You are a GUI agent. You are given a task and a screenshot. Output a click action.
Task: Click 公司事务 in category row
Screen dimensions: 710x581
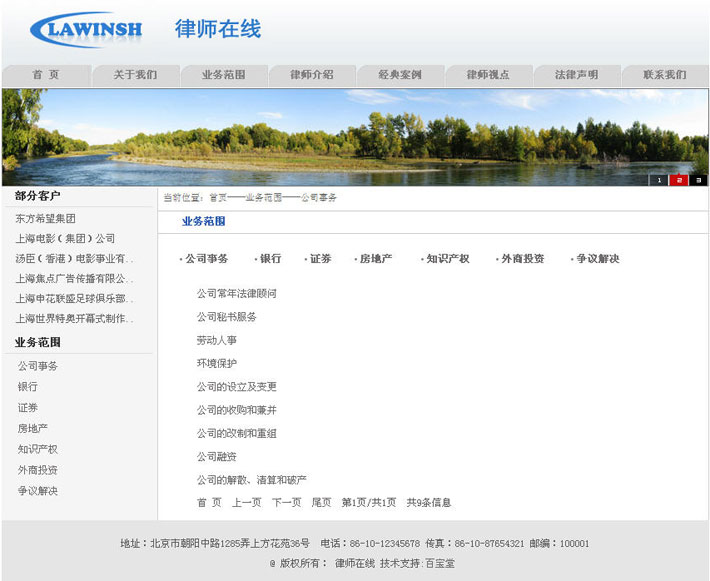coord(206,259)
